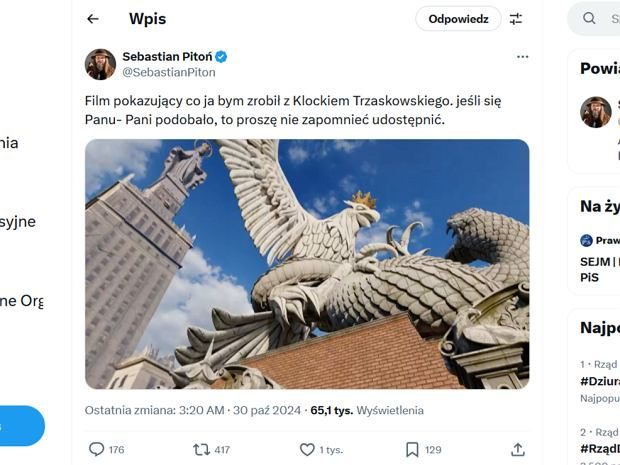Open the three-dots post options menu
The height and width of the screenshot is (465, 620).
point(522,57)
